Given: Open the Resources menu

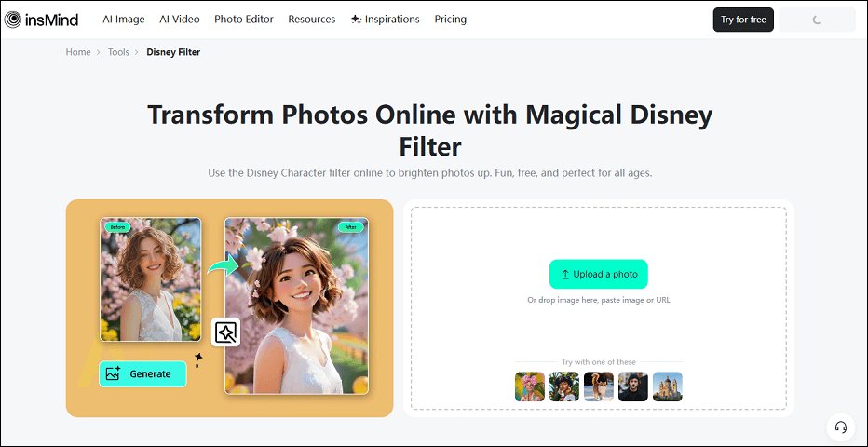Looking at the screenshot, I should tap(312, 20).
